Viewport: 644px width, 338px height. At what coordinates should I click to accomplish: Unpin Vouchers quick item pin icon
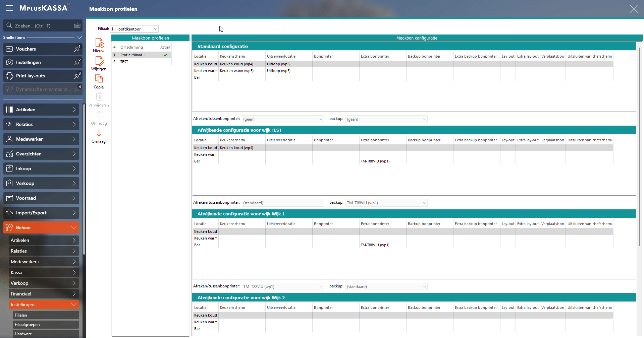tap(77, 49)
